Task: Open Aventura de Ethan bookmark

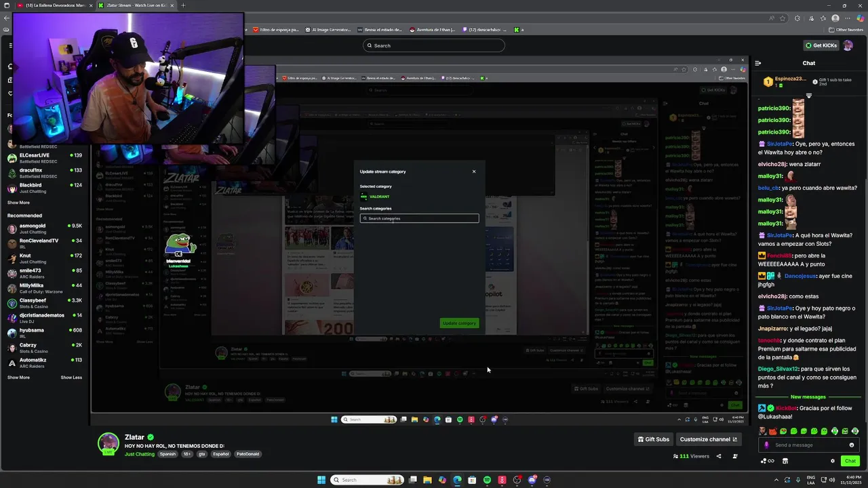Action: point(432,30)
